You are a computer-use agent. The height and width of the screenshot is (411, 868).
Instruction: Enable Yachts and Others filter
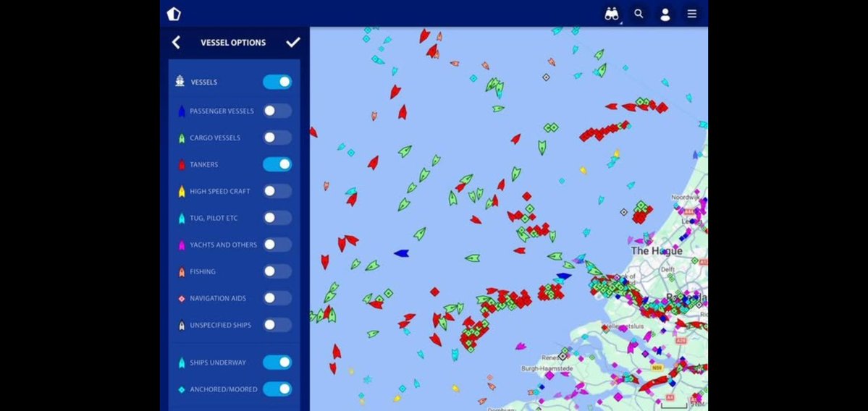pyautogui.click(x=277, y=245)
